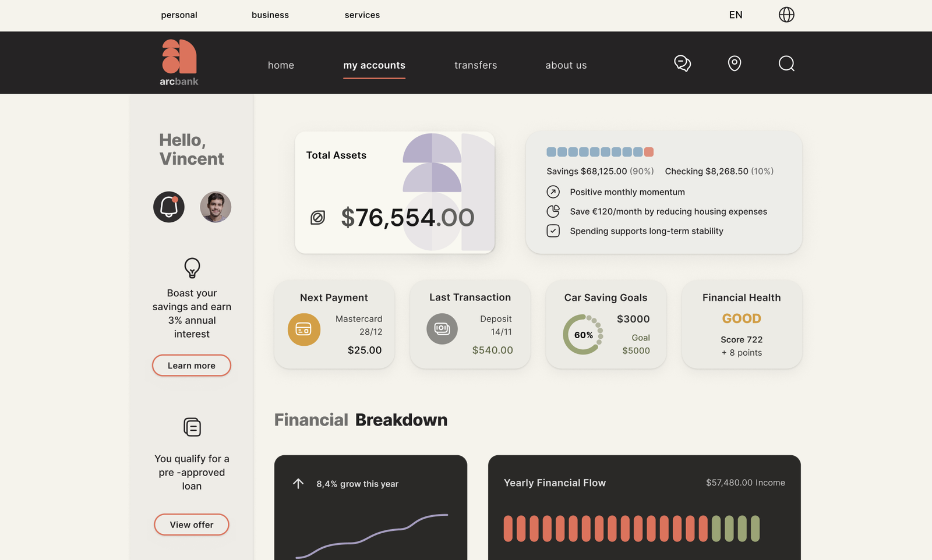Viewport: 932px width, 560px height.
Task: Click the checkmark box next to spending stability
Action: [x=553, y=231]
